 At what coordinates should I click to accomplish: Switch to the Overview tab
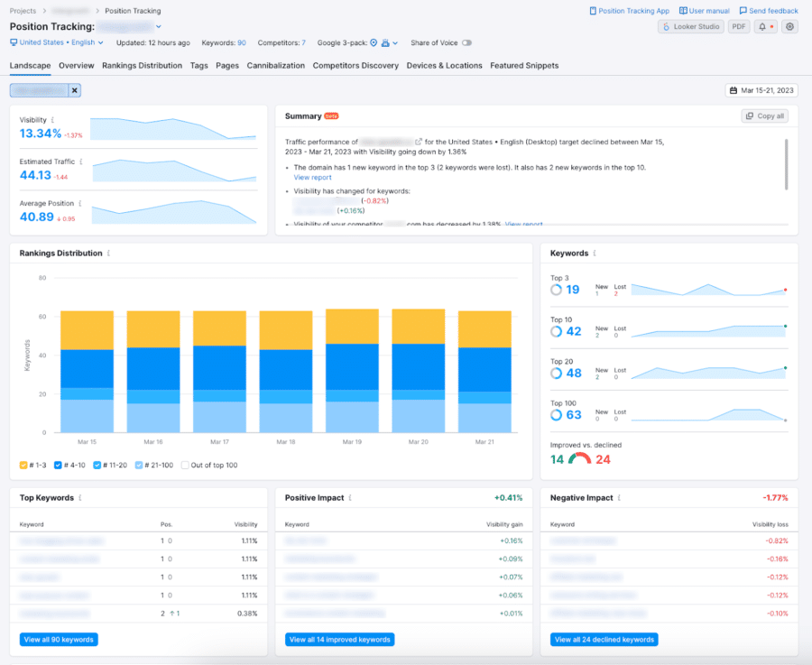[76, 66]
